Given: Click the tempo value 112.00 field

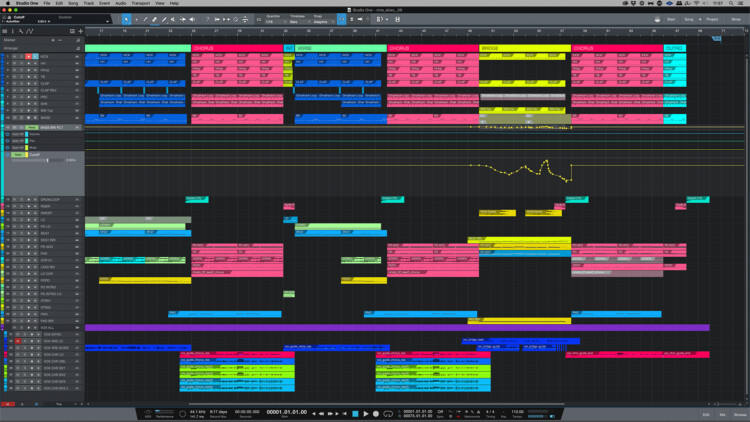Looking at the screenshot, I should tap(518, 411).
